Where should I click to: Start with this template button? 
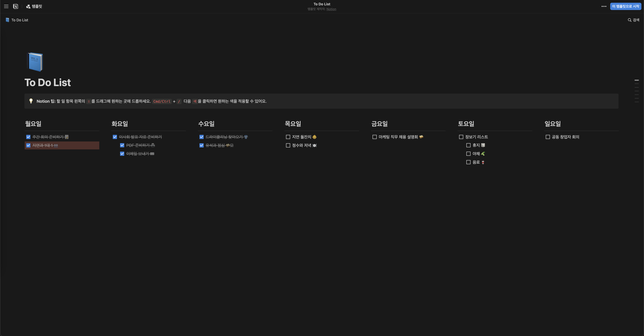click(x=626, y=7)
